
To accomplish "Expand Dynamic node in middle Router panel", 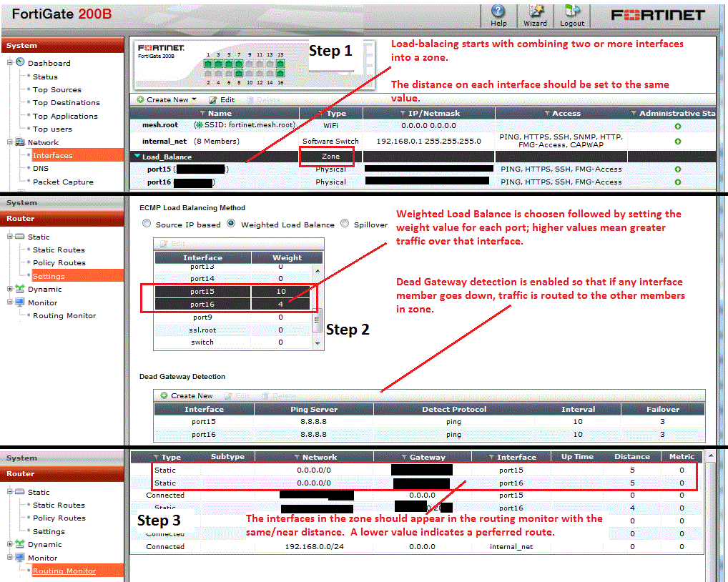I will (10, 289).
